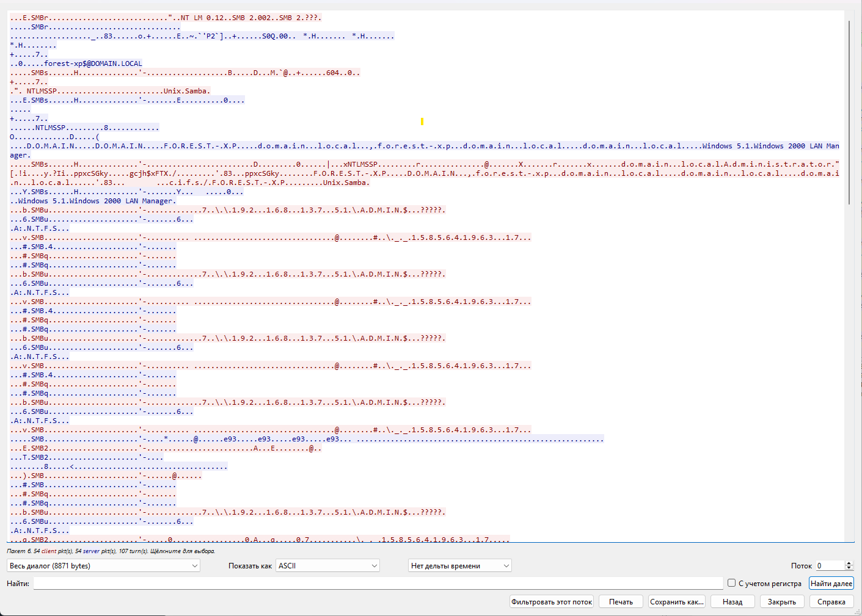Select the blue line starting '...T.SMB2'

tap(87, 457)
